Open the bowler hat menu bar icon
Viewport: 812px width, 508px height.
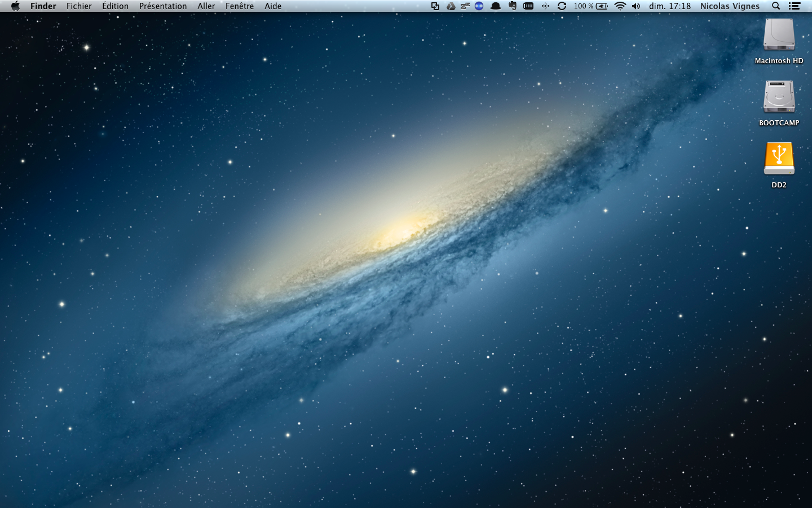coord(496,6)
